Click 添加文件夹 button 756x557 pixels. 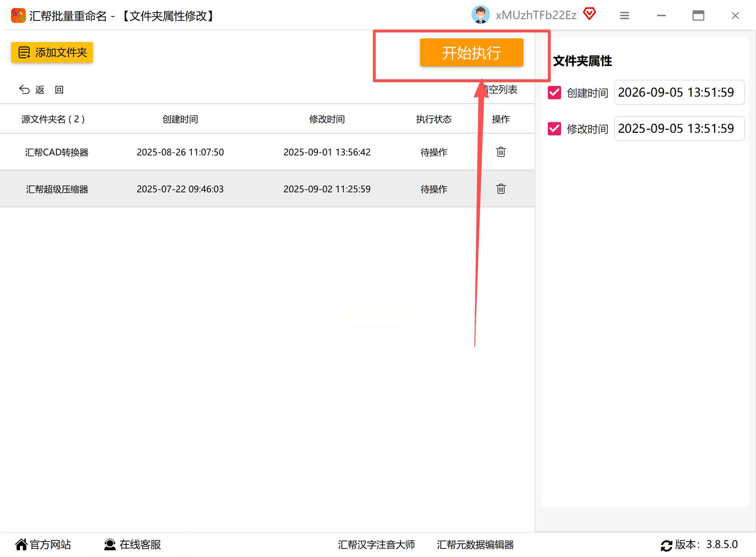pos(52,52)
